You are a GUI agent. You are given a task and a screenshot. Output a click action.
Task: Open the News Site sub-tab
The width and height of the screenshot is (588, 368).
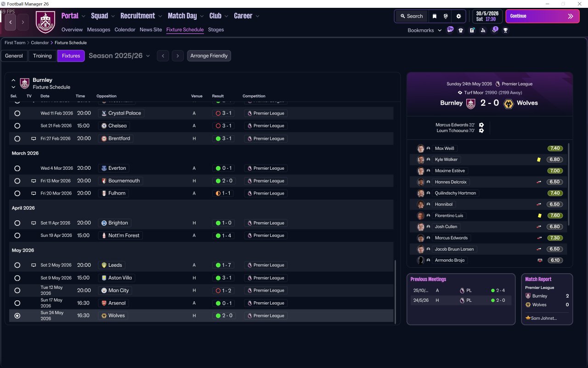[x=151, y=29]
